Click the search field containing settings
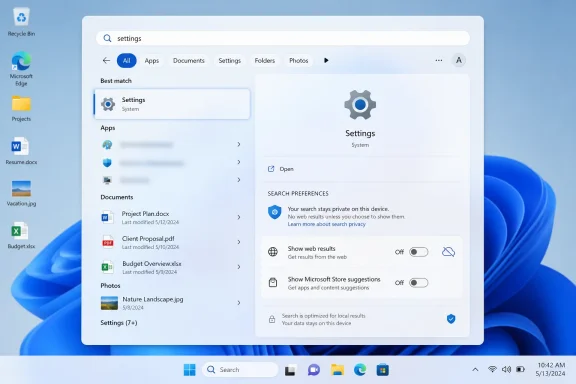Image resolution: width=576 pixels, height=384 pixels. (283, 38)
